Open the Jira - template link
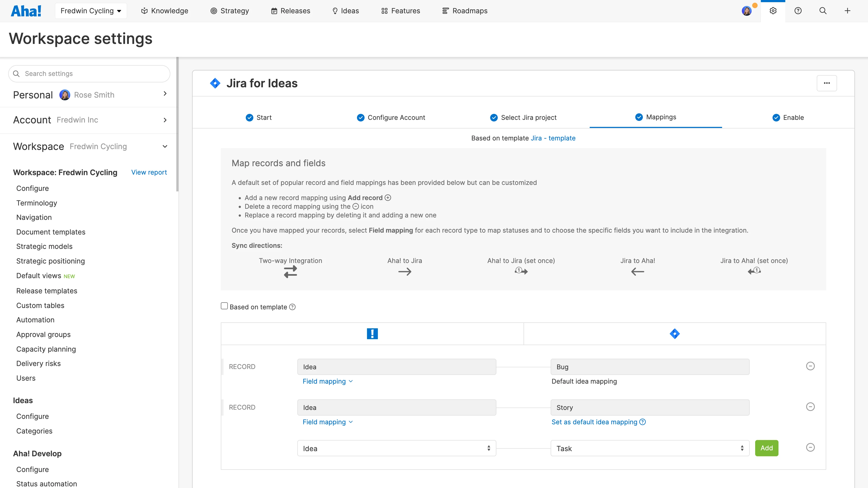The height and width of the screenshot is (488, 868). click(553, 138)
